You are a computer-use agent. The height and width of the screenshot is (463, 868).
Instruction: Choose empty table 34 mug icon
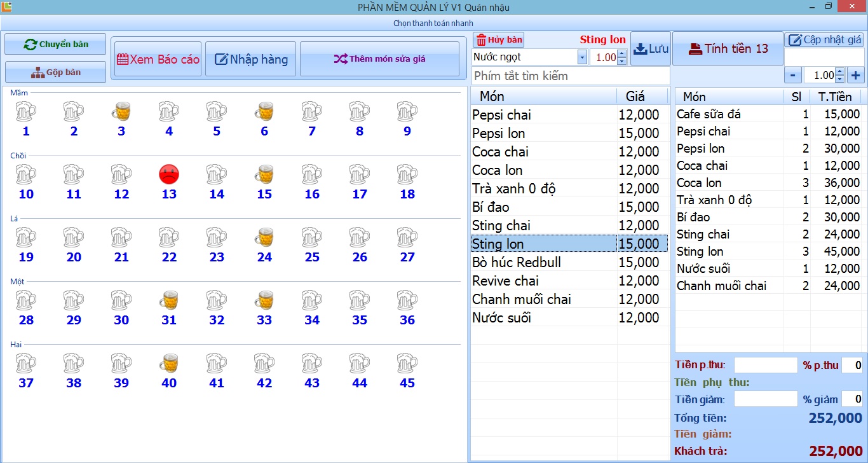pos(312,300)
